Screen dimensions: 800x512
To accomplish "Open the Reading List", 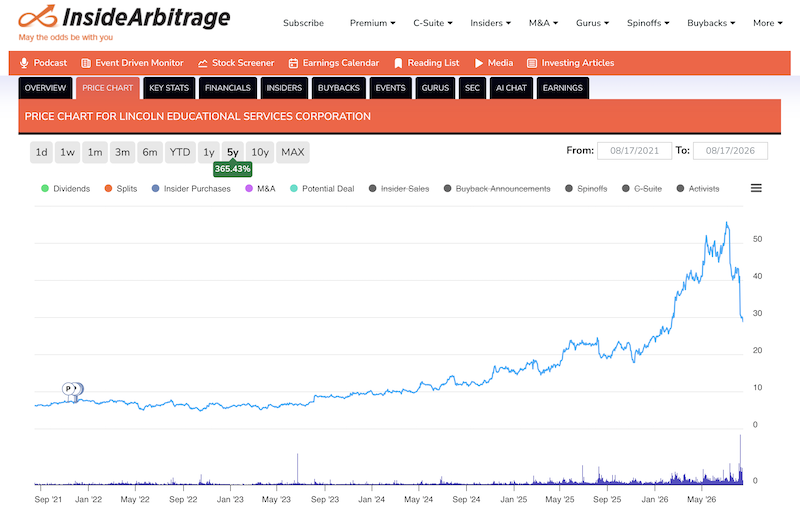I will (x=427, y=63).
